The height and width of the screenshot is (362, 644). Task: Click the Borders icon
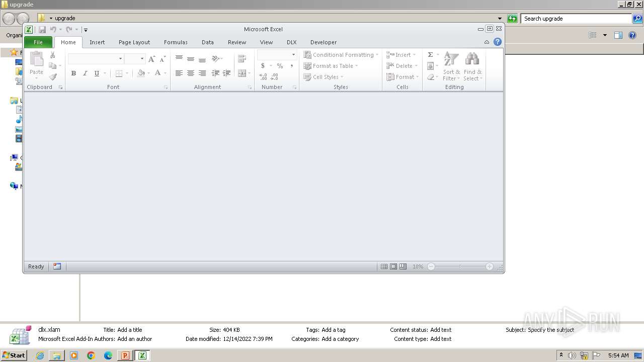tap(119, 73)
